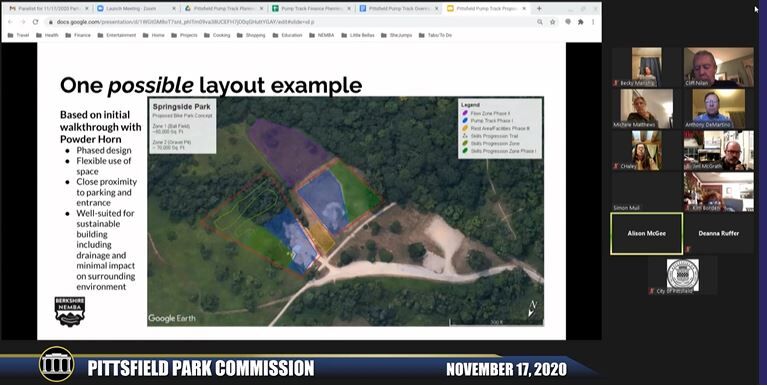Open the Chrome extensions puzzle icon

click(581, 22)
